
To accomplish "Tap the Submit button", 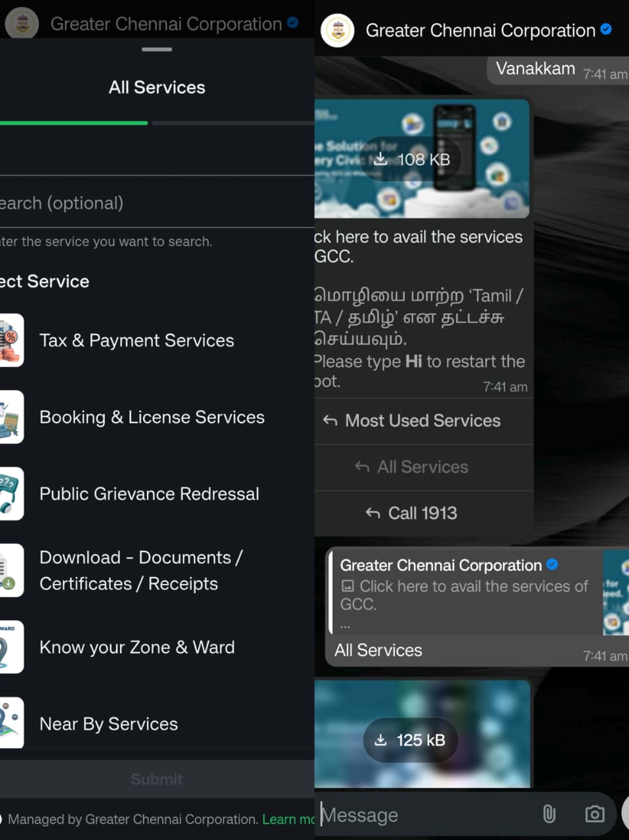I will pos(157,779).
